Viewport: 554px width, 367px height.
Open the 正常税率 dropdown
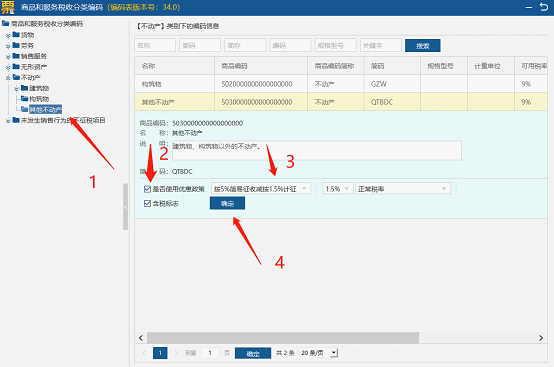403,189
